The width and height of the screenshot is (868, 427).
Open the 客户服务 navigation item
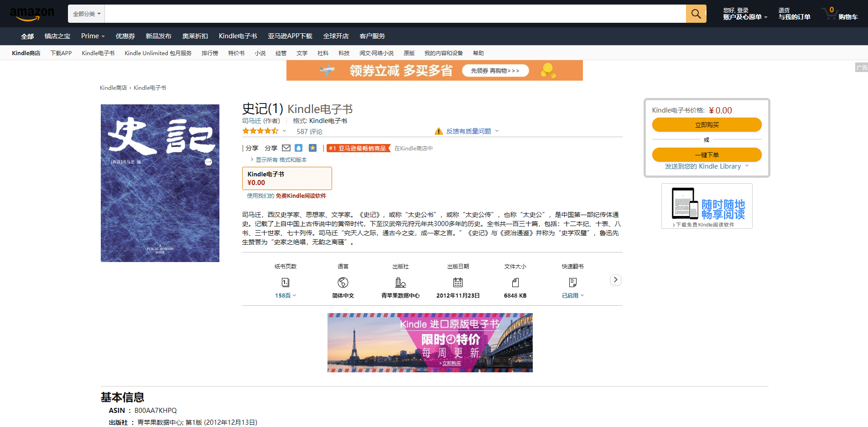[373, 36]
